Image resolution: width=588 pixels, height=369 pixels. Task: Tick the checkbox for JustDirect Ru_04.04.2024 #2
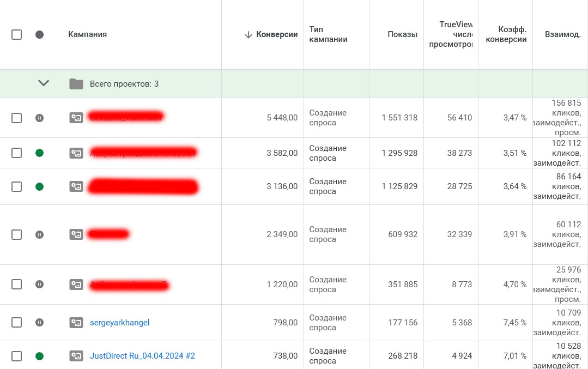16,356
